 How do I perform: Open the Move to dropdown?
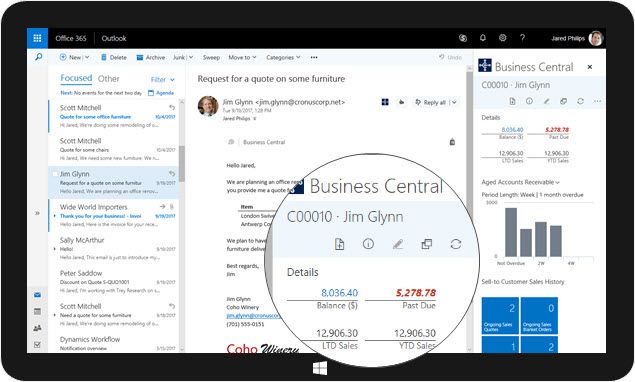(242, 58)
